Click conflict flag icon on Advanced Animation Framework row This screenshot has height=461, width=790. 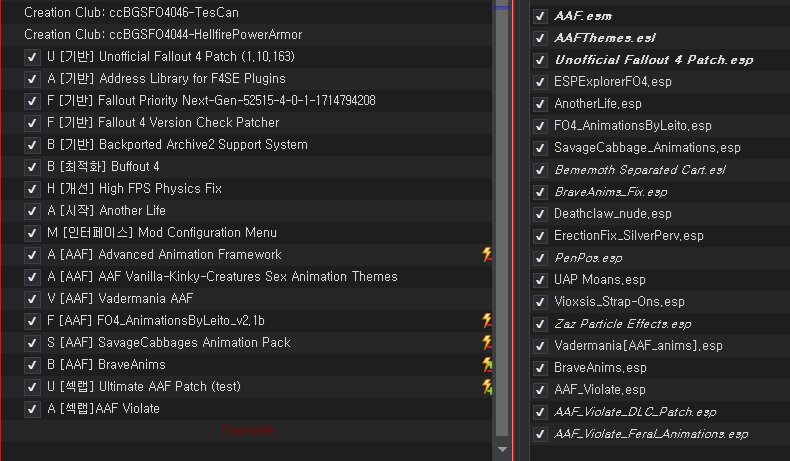pyautogui.click(x=487, y=254)
